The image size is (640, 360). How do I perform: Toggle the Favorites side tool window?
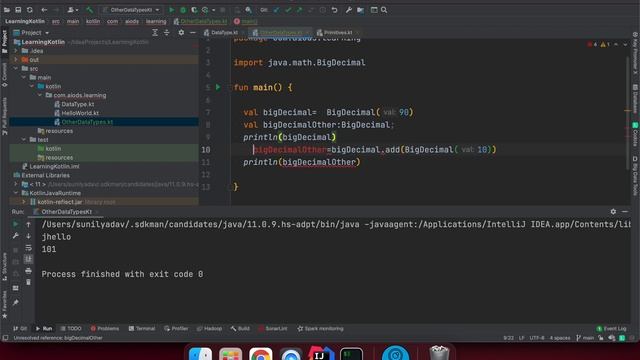click(4, 304)
